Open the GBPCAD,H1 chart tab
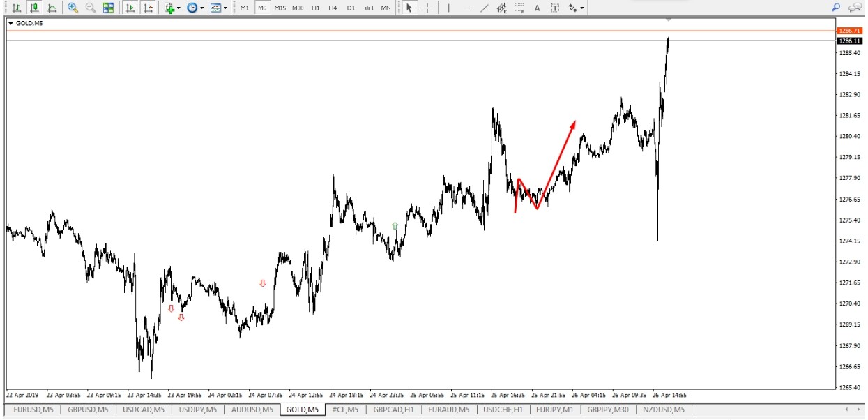Screen dimensions: 868x420 point(393,410)
